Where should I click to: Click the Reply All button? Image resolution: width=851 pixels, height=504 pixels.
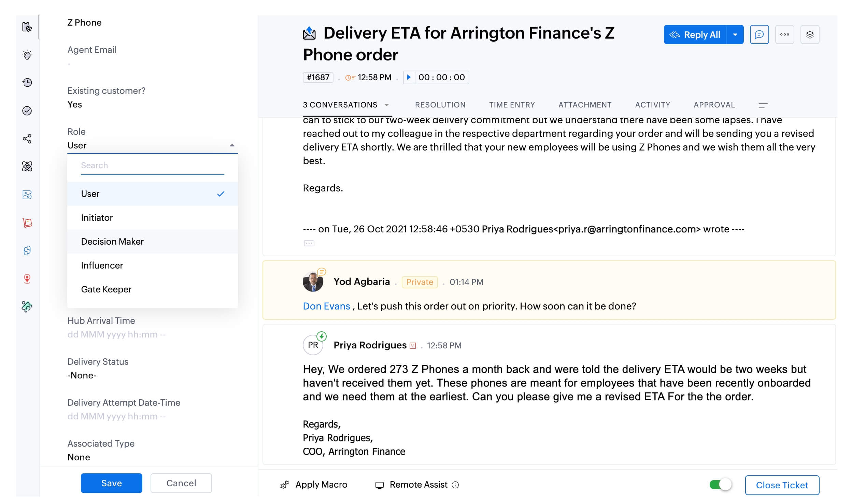[695, 34]
